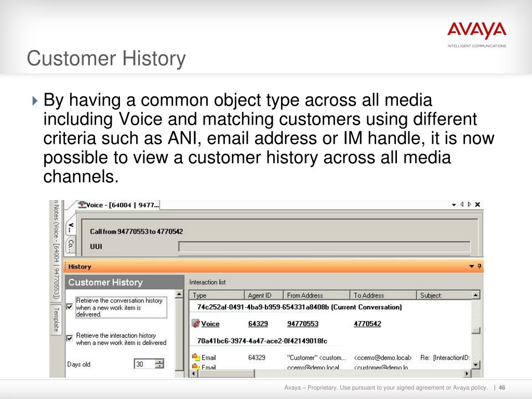Click the History bar title
The width and height of the screenshot is (532, 399).
click(x=79, y=267)
